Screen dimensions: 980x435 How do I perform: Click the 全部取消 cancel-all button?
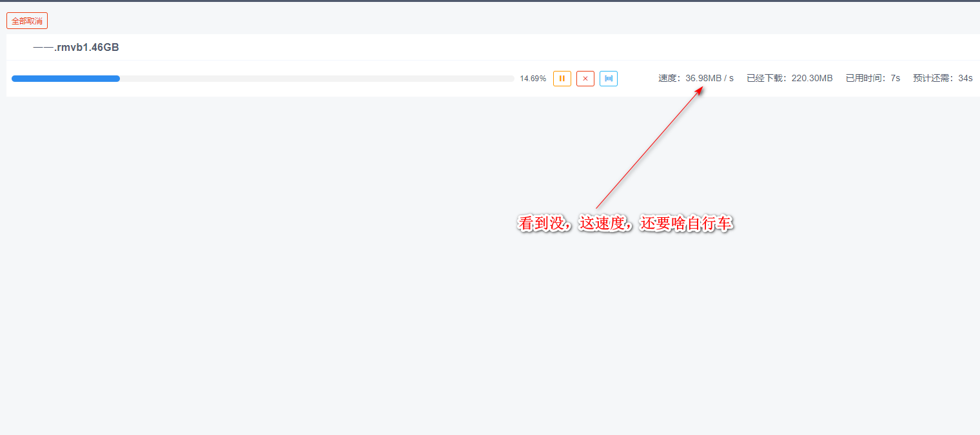tap(26, 21)
